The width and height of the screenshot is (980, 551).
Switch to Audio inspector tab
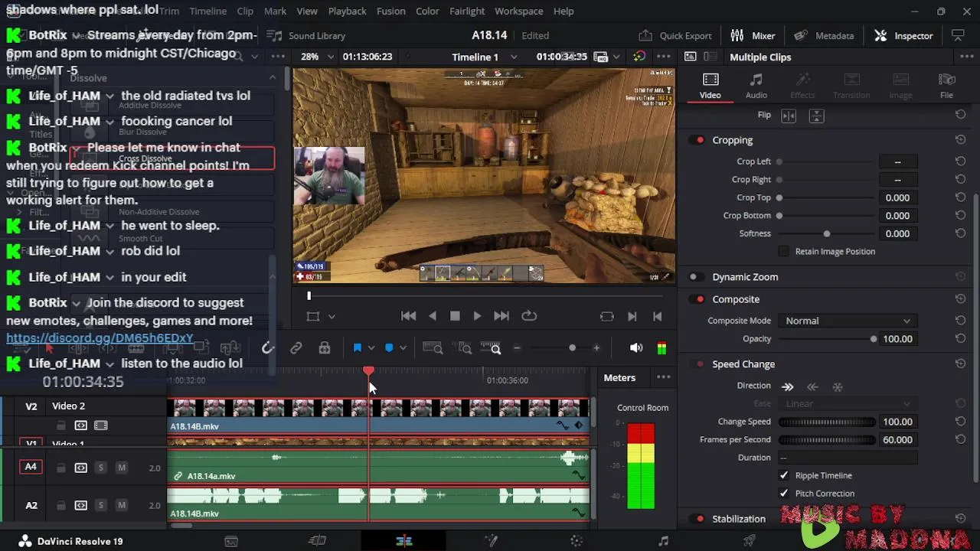tap(756, 86)
